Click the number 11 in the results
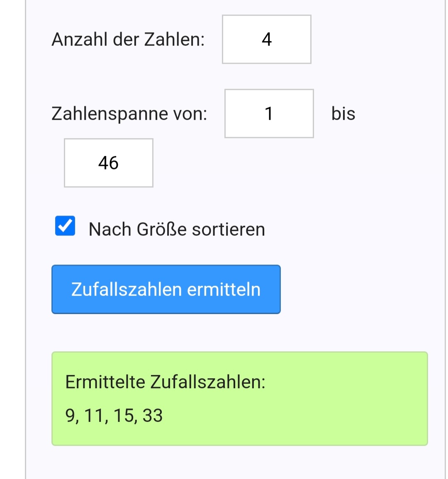This screenshot has width=448, height=479. tap(94, 415)
